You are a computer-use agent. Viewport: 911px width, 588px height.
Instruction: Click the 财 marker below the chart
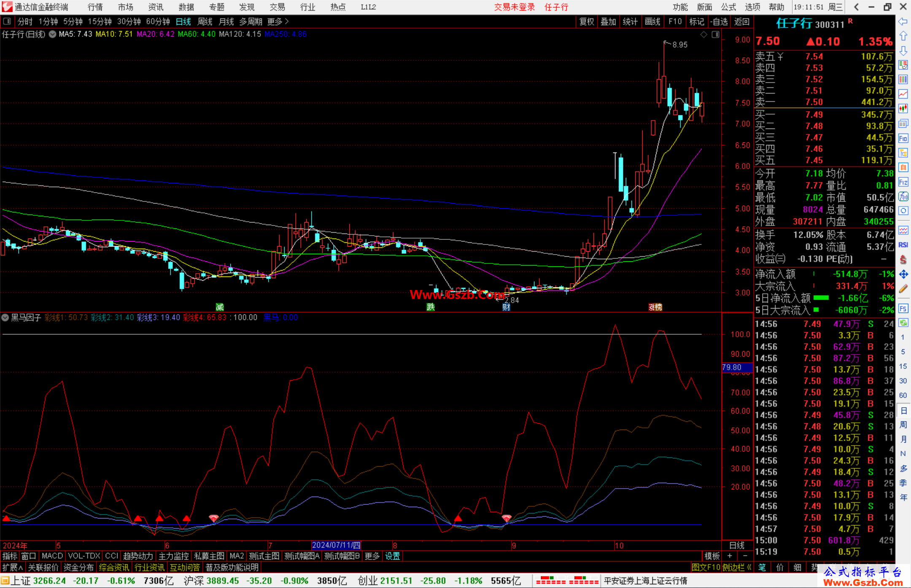pyautogui.click(x=507, y=307)
